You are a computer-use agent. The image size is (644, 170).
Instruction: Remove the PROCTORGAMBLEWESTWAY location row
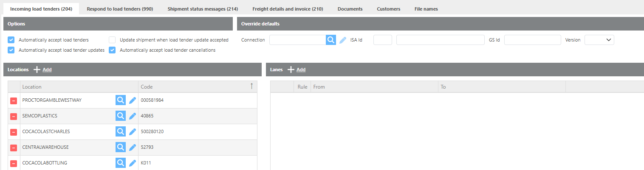pyautogui.click(x=14, y=100)
